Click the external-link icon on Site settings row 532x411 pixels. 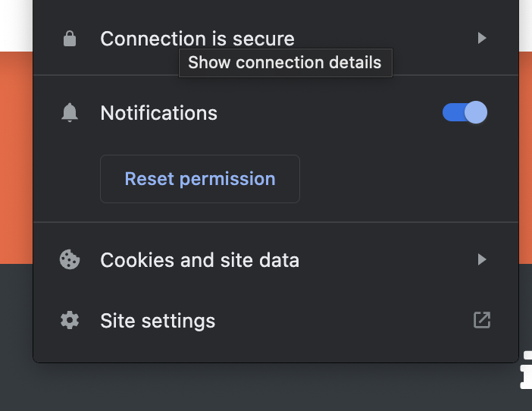482,320
